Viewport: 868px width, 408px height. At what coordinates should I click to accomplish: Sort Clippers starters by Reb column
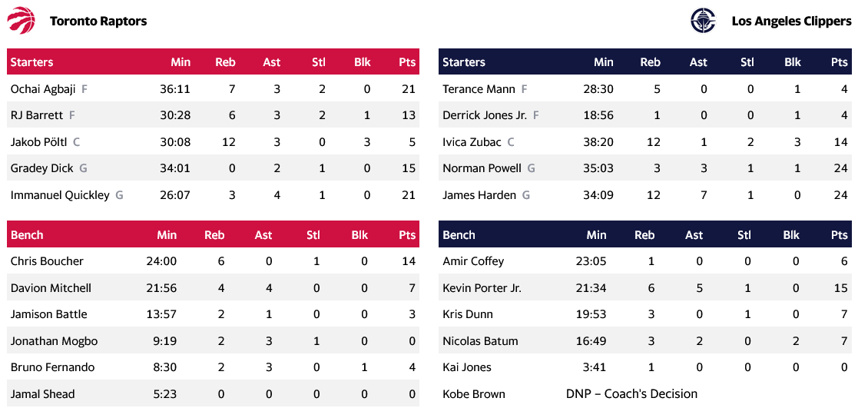(x=650, y=62)
